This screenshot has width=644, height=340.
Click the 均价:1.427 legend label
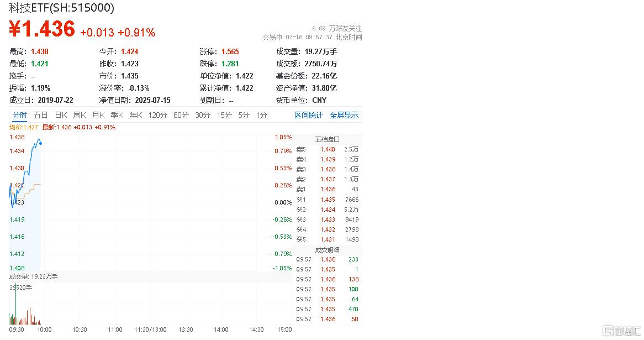point(23,128)
